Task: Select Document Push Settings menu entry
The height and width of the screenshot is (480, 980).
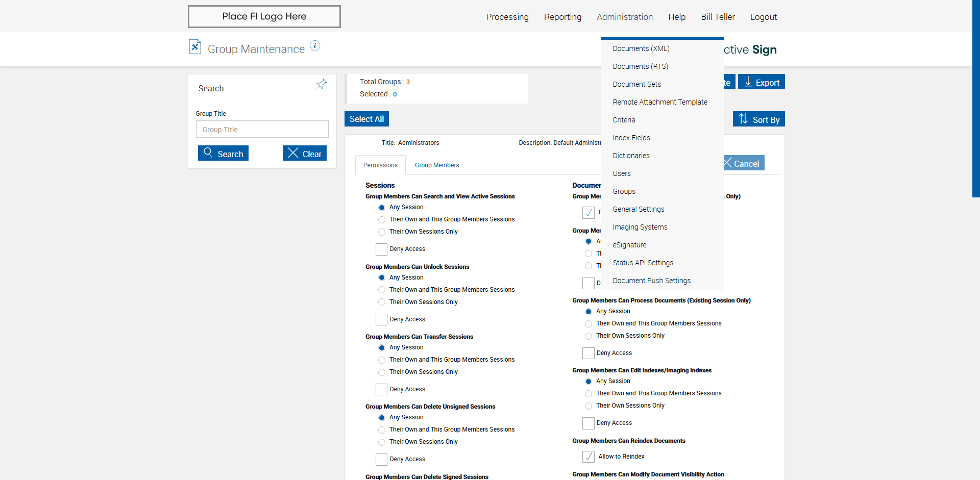Action: [651, 281]
